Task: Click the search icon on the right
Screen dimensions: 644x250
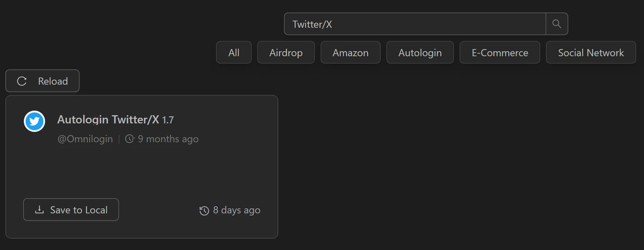Action: (x=557, y=24)
